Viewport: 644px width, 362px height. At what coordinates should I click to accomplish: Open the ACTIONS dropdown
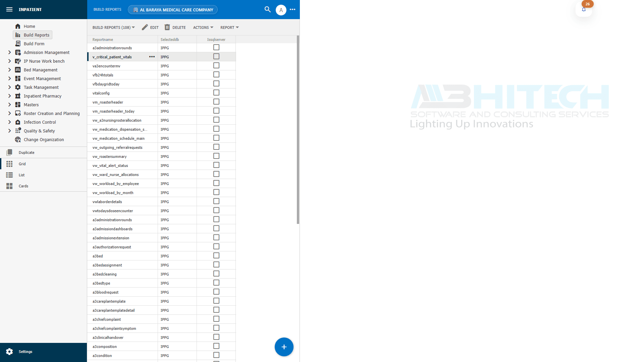(x=203, y=27)
